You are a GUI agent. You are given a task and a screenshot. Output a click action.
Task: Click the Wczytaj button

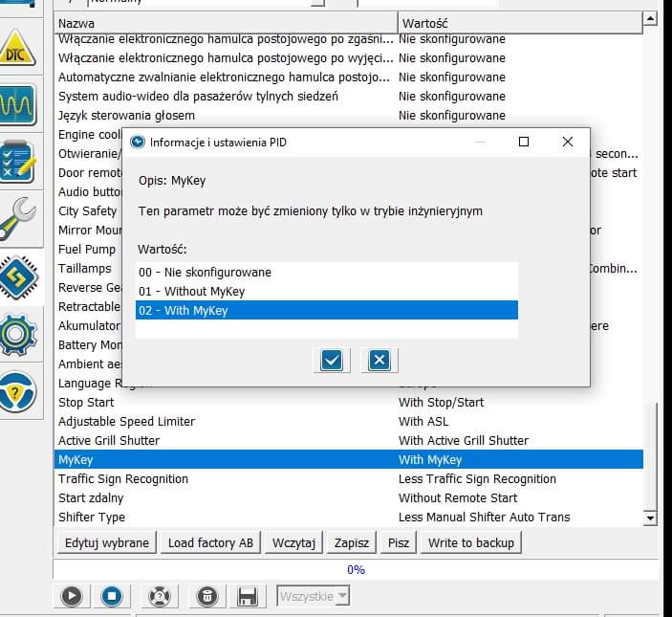pyautogui.click(x=293, y=542)
